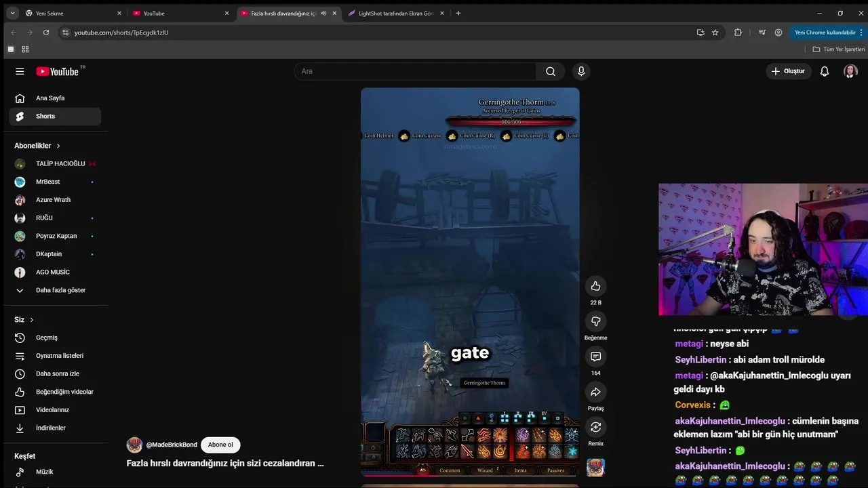Viewport: 868px width, 488px height.
Task: Mute the playing tab's speaker icon
Action: click(323, 13)
